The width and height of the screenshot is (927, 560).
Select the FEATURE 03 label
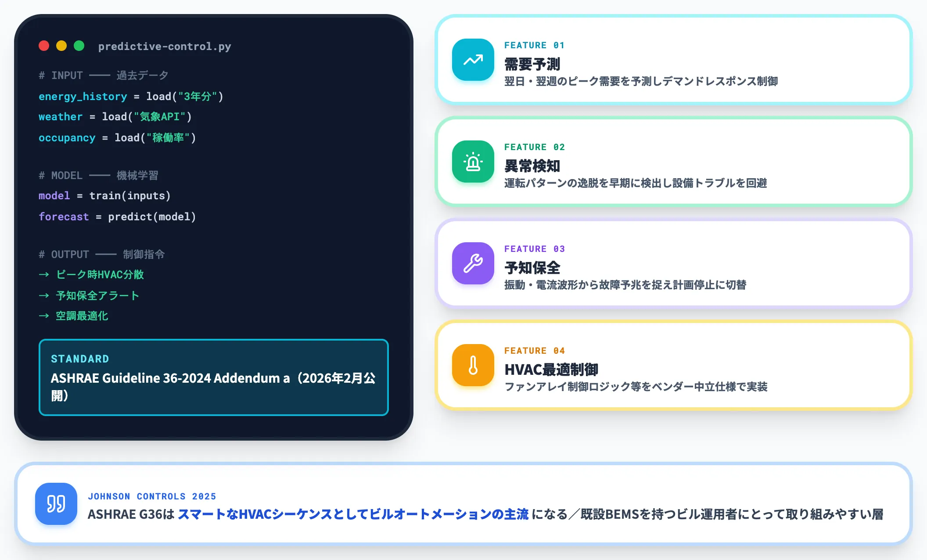(534, 249)
